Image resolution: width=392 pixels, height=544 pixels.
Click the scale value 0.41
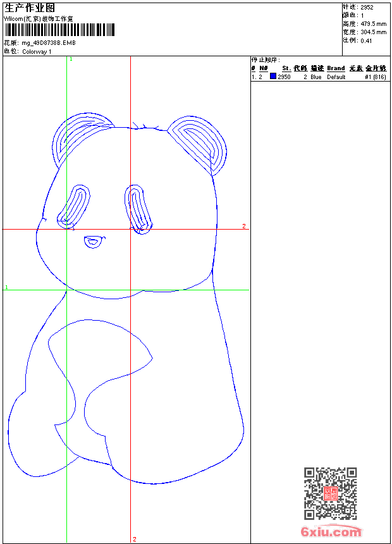(366, 41)
